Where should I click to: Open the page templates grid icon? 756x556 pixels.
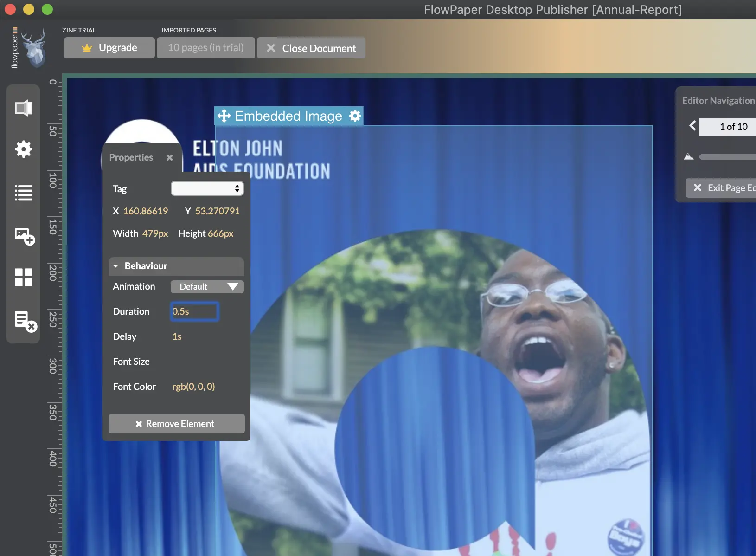[x=23, y=277]
